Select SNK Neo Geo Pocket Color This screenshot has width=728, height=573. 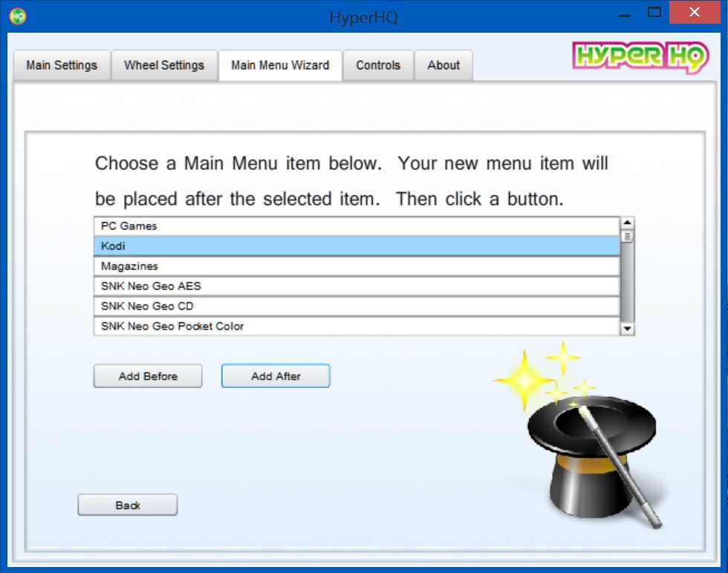pos(357,326)
